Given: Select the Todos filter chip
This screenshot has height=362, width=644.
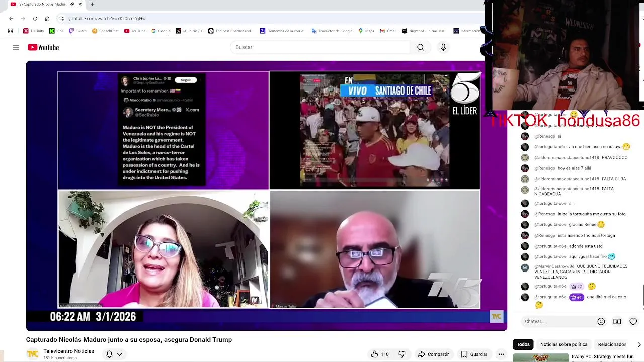Looking at the screenshot, I should (523, 344).
